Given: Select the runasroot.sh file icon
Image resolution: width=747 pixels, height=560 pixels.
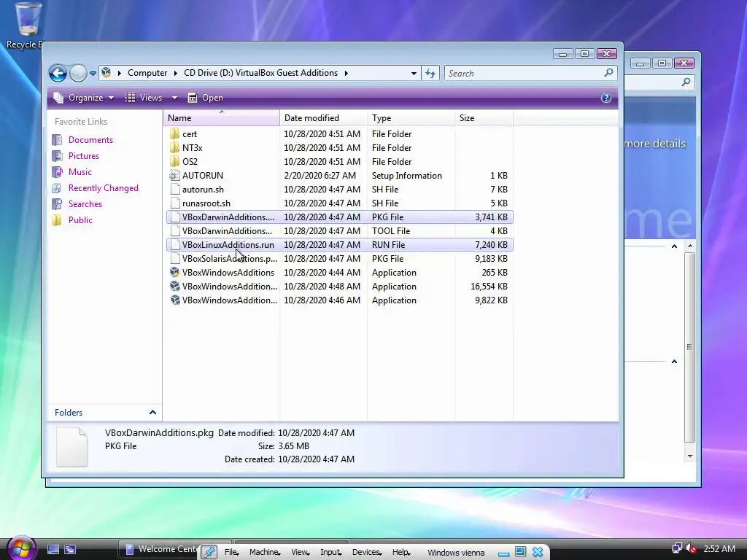Looking at the screenshot, I should 175,203.
